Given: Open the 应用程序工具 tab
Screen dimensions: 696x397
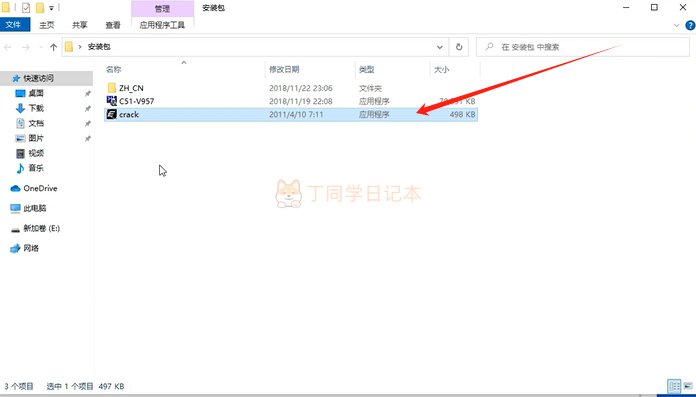Looking at the screenshot, I should [162, 25].
